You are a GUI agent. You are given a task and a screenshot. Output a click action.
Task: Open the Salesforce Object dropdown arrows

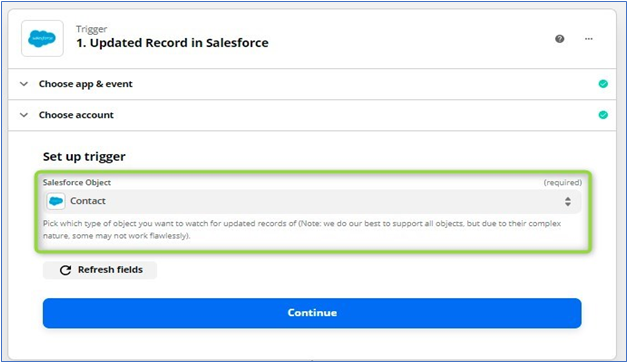568,201
